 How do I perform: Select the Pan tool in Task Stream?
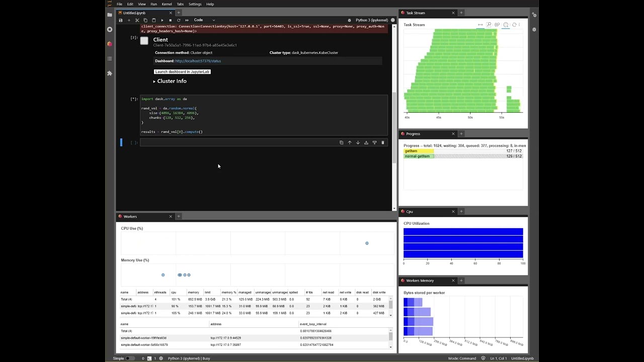tap(480, 25)
